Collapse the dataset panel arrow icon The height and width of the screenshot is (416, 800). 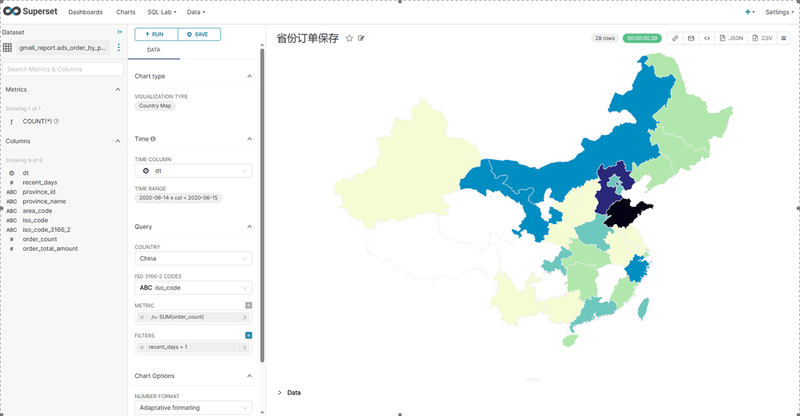pyautogui.click(x=120, y=32)
